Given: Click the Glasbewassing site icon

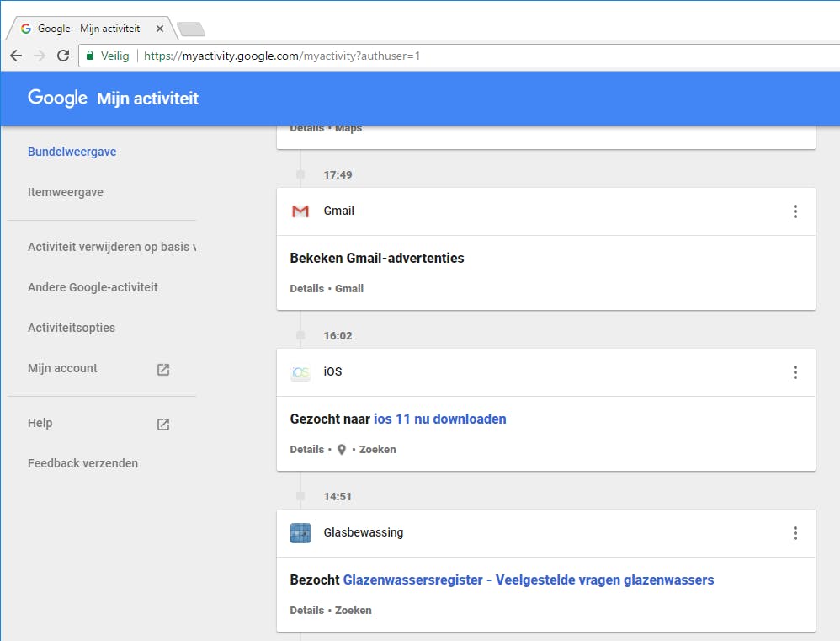Looking at the screenshot, I should 300,532.
